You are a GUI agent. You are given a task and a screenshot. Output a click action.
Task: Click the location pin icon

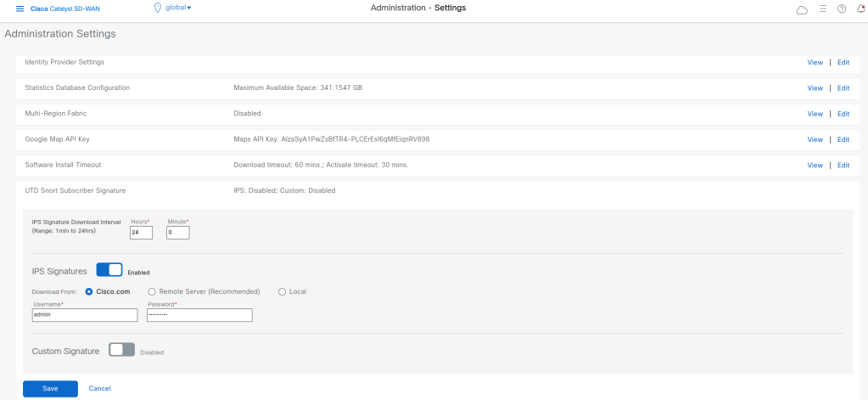pos(157,8)
